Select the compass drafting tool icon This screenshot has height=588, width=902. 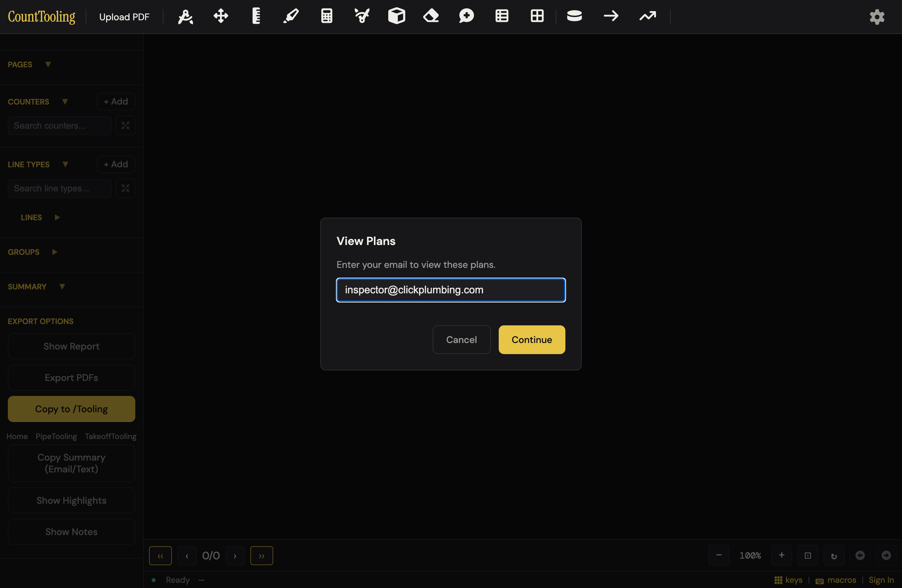tap(185, 16)
